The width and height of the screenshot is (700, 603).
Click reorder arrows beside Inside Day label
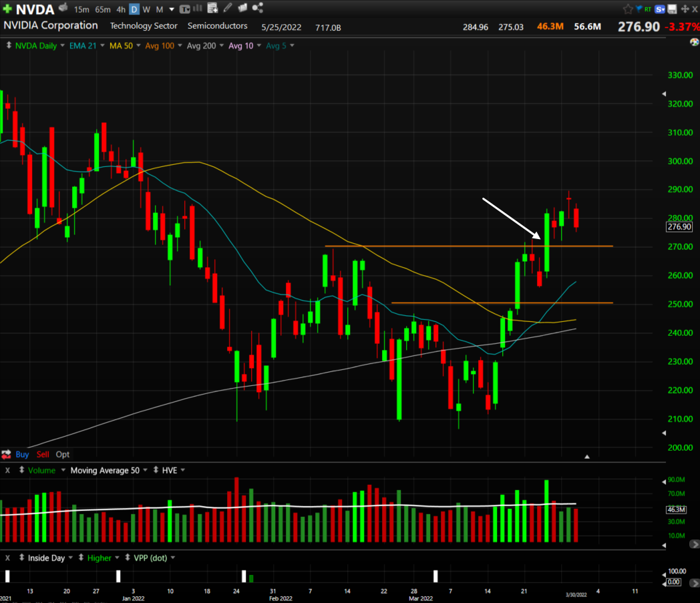[x=21, y=558]
